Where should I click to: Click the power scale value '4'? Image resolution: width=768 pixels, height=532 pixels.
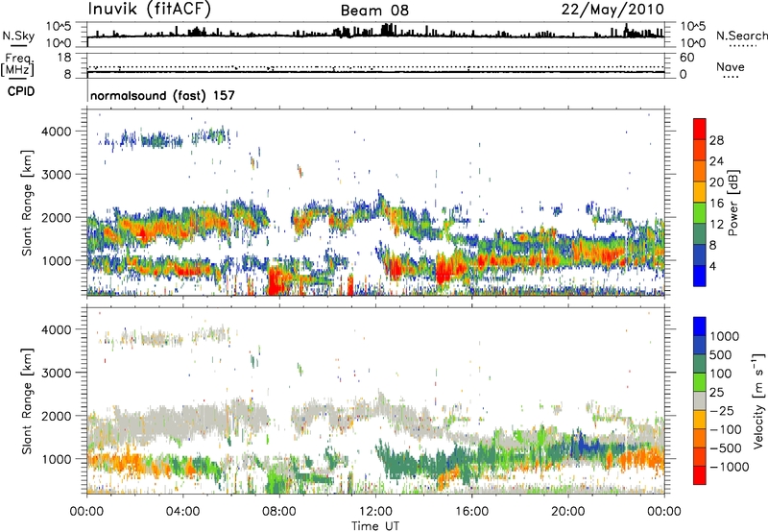[x=713, y=267]
